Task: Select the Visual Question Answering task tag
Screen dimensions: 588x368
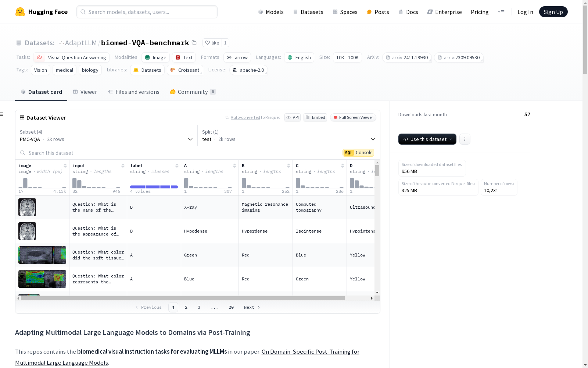Action: (71, 57)
